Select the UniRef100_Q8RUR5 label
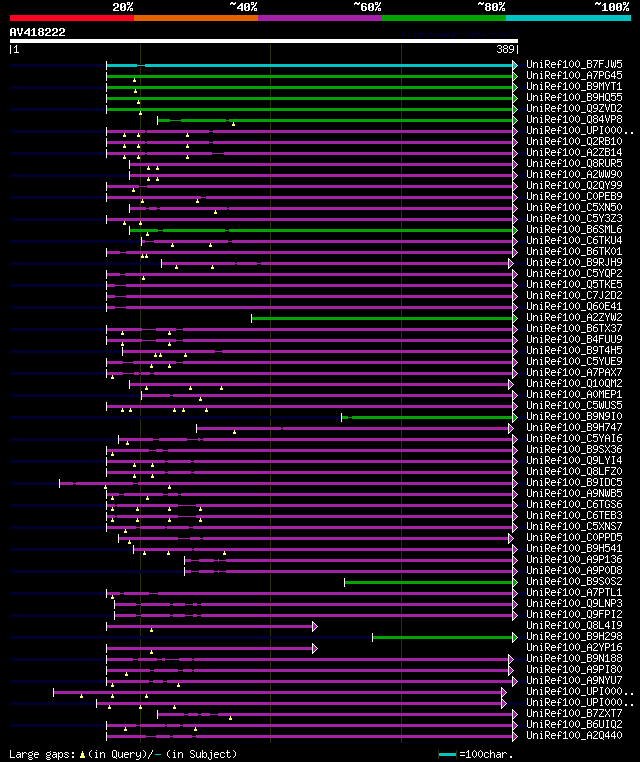 coord(574,163)
